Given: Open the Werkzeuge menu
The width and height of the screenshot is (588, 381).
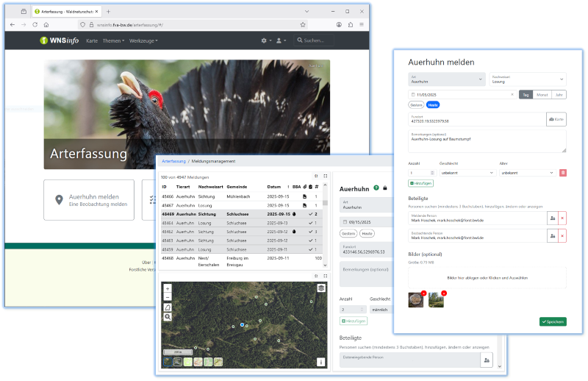Looking at the screenshot, I should [145, 40].
